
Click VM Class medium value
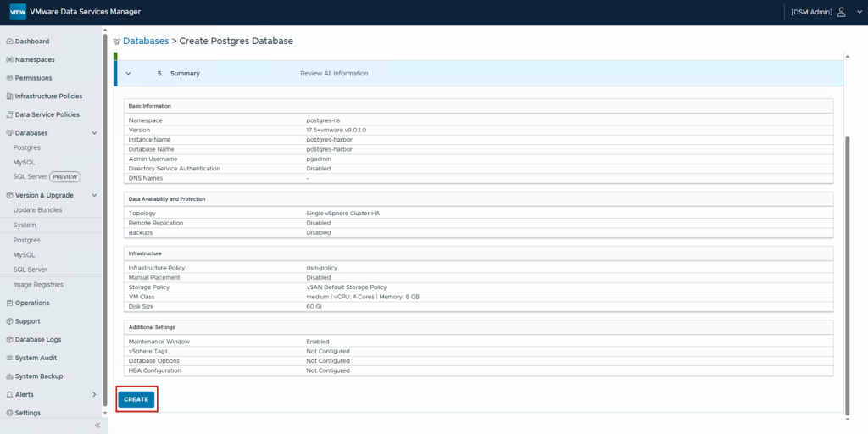click(363, 297)
